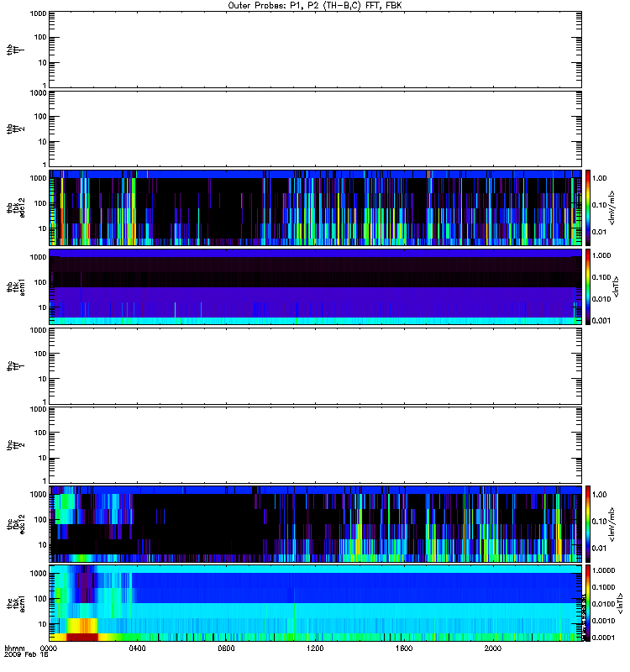630x672 pixels.
Task: Click the 1200 time axis label
Action: (x=316, y=648)
